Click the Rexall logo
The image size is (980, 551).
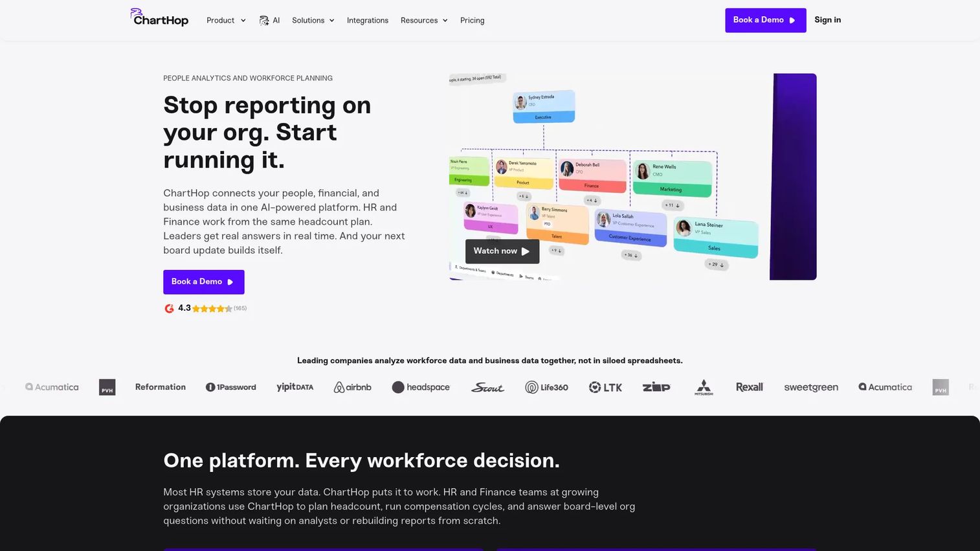tap(750, 387)
